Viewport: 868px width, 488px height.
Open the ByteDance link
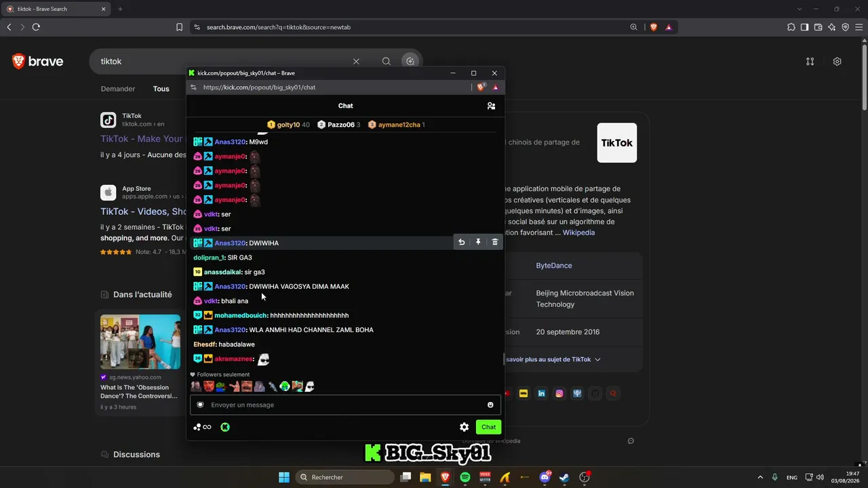[x=554, y=266]
